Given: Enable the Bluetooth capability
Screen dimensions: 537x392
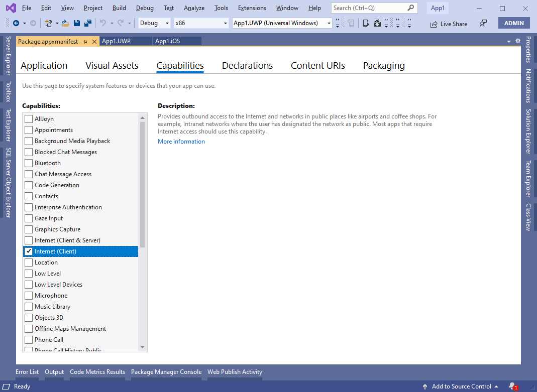Looking at the screenshot, I should (29, 163).
